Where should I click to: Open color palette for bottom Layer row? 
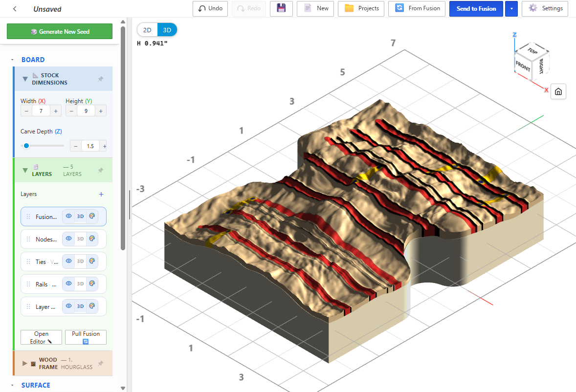point(92,306)
